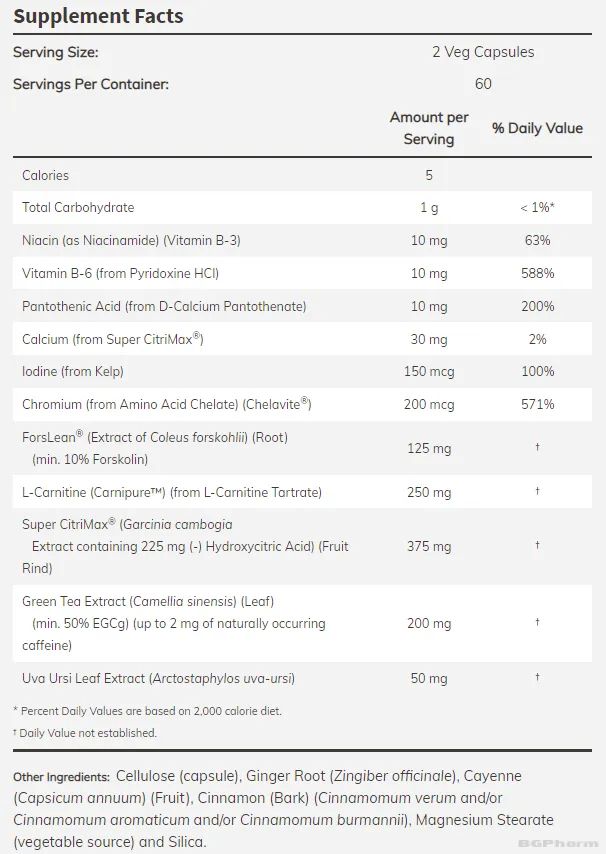The image size is (606, 854).
Task: Select the Uva Ursi Leaf Extract label
Action: (x=158, y=678)
